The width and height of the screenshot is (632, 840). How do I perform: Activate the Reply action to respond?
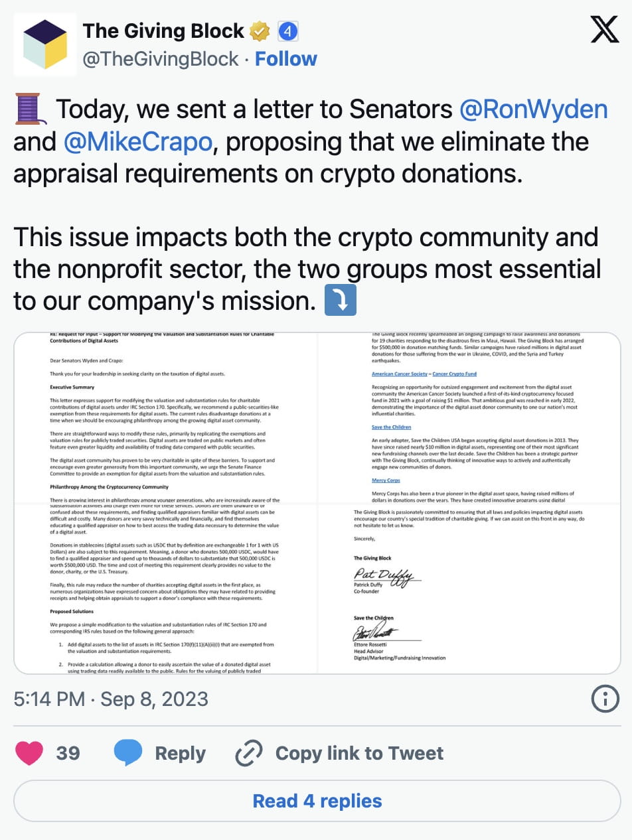point(179,753)
